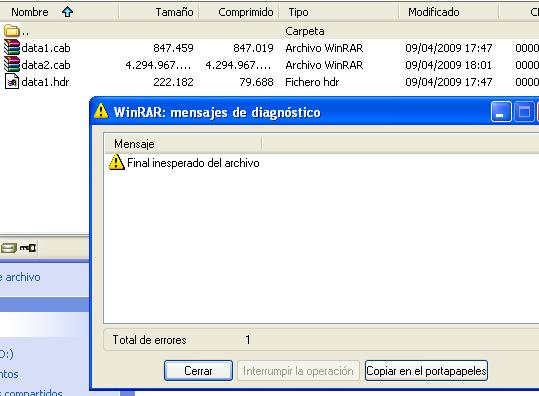539x396 pixels.
Task: Click the key password icon in status bar
Action: click(x=28, y=248)
